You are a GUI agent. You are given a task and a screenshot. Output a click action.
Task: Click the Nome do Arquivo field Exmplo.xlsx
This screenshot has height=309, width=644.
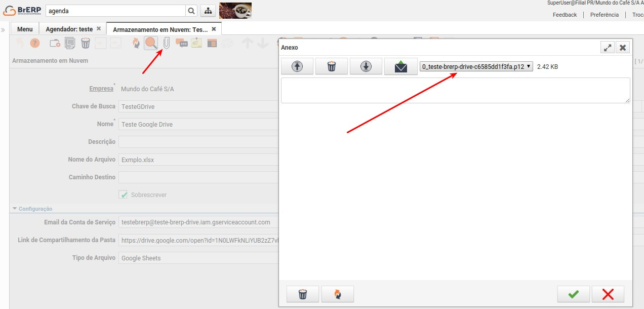198,160
